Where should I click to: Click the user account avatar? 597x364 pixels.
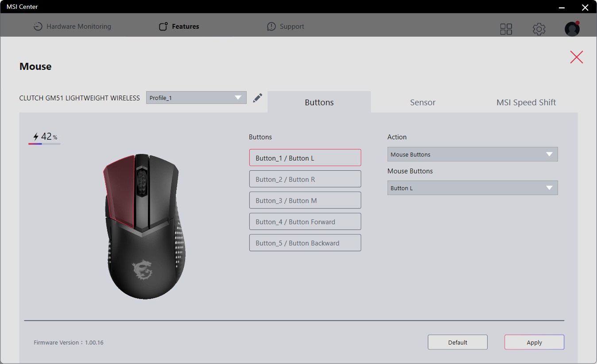572,29
